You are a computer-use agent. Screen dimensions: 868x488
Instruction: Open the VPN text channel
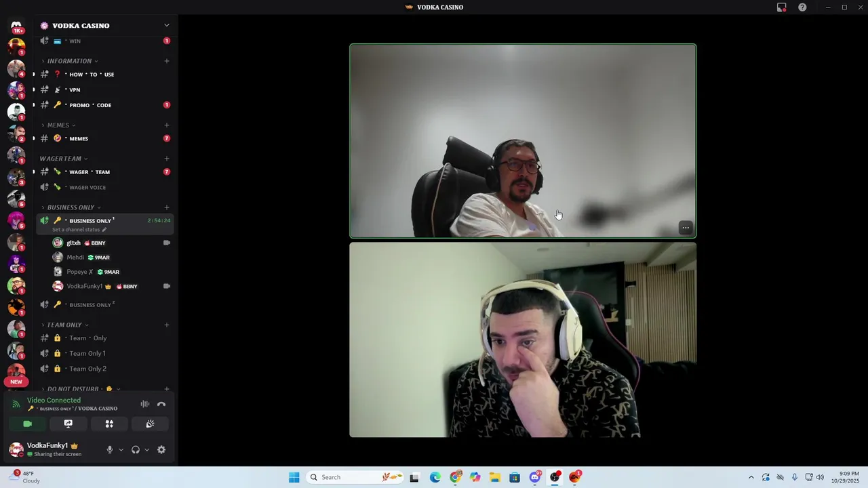pos(105,89)
